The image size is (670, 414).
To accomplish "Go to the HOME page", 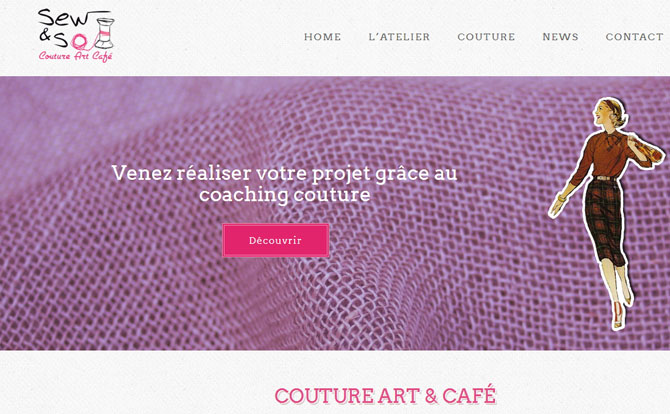I will click(323, 37).
